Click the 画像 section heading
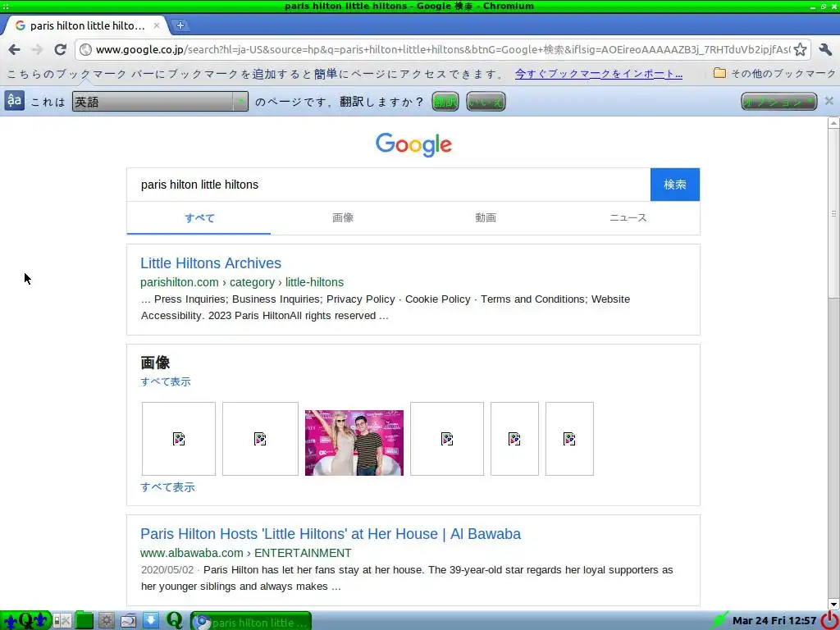The height and width of the screenshot is (630, 840). point(155,363)
